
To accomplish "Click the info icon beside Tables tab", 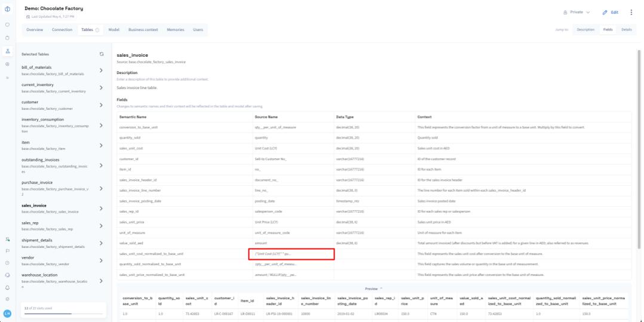I will [97, 30].
